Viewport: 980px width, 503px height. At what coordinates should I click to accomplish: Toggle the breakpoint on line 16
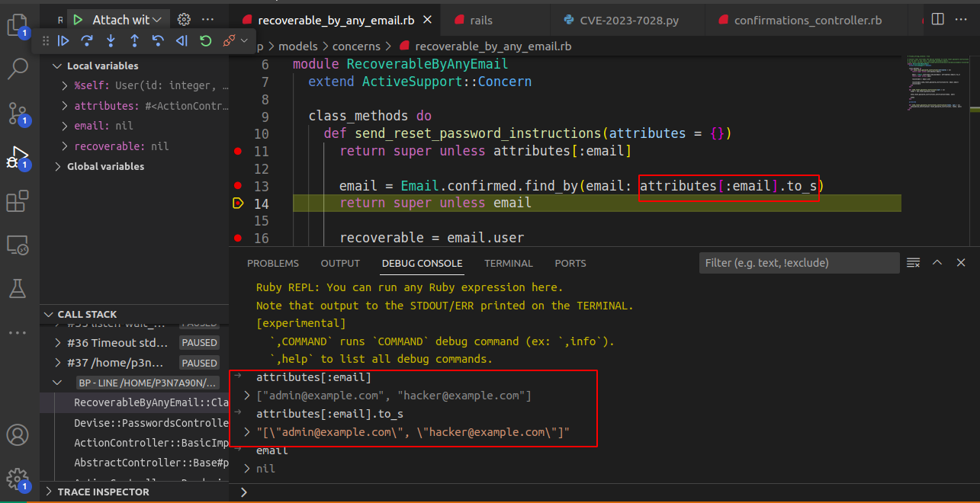[238, 238]
